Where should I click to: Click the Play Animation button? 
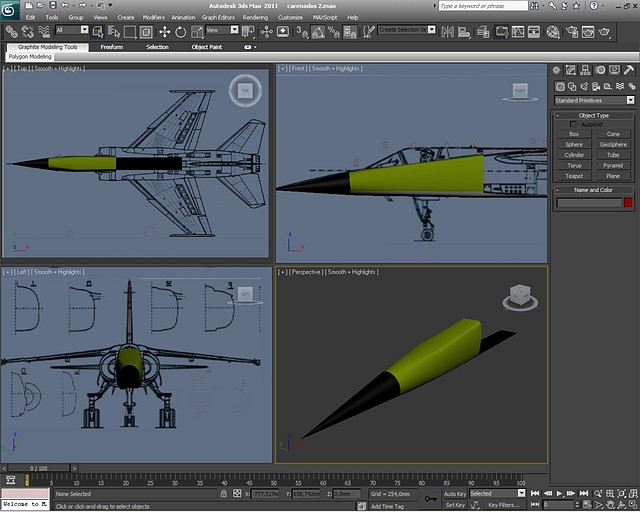[560, 494]
